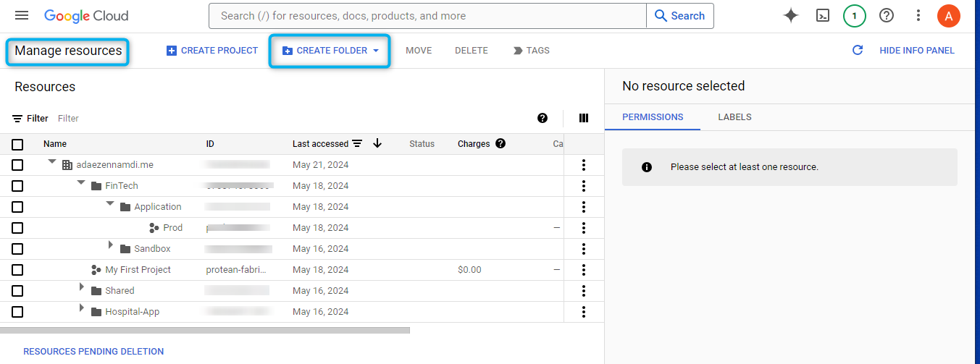The image size is (980, 364).
Task: Check the My First Project checkbox
Action: click(x=17, y=270)
